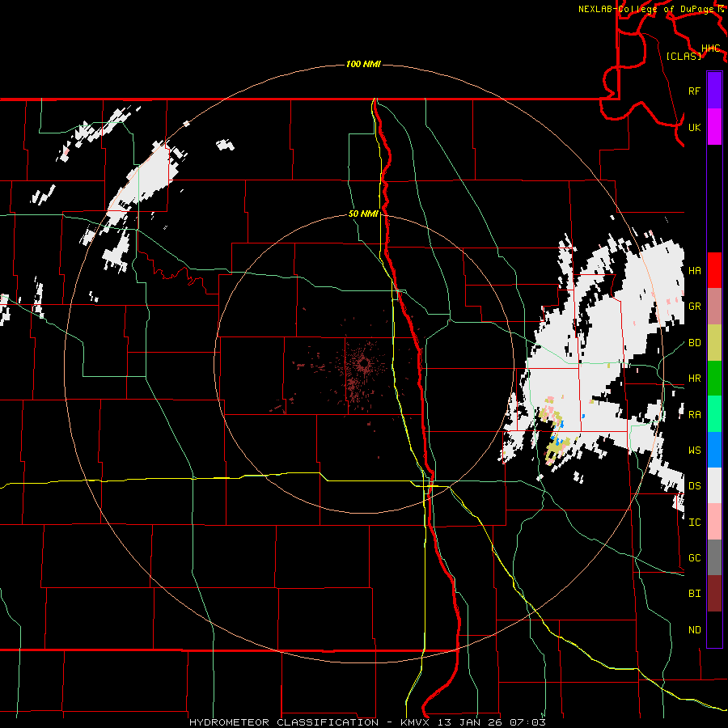Viewport: 728px width, 728px height.
Task: Click the WS legend label
Action: (694, 450)
